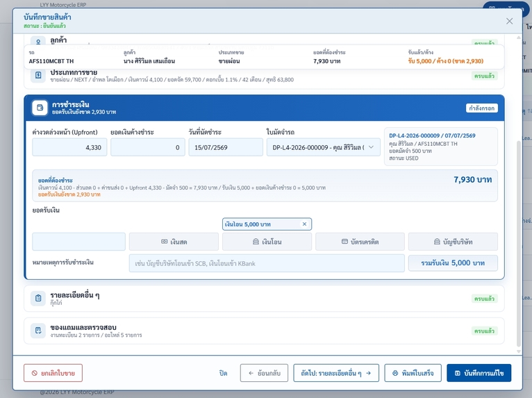Click the clipboard icon beside รายละเอียดอื่น ๆ
532x398 pixels.
coord(38,298)
